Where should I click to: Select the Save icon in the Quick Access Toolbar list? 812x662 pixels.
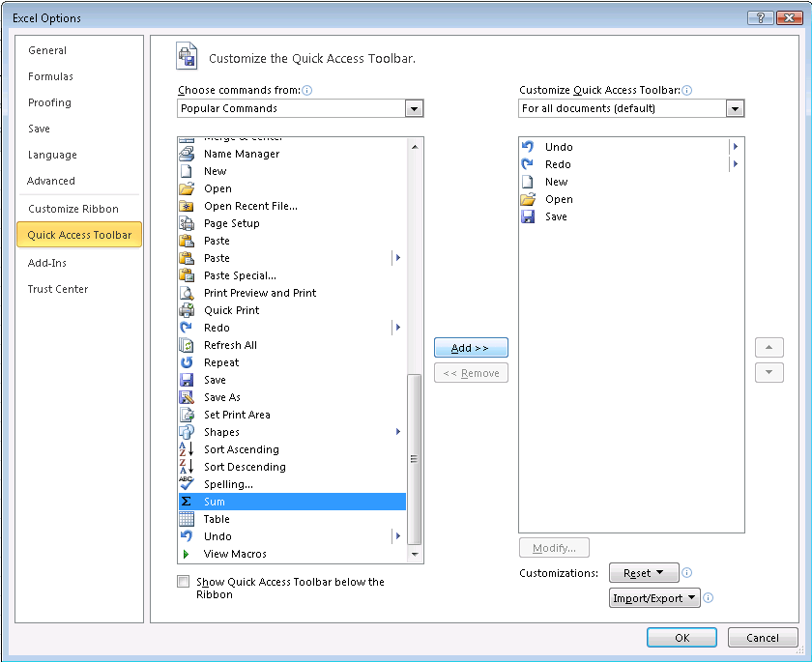click(x=528, y=216)
